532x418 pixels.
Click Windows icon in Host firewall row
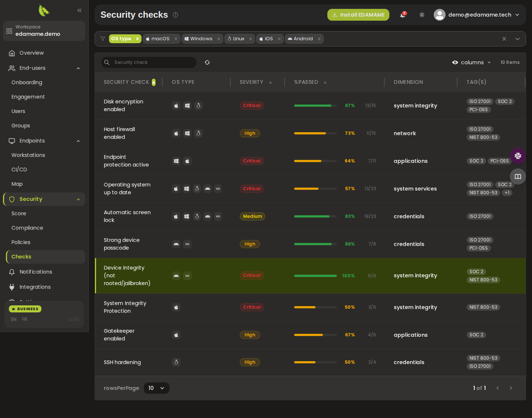[x=187, y=133]
